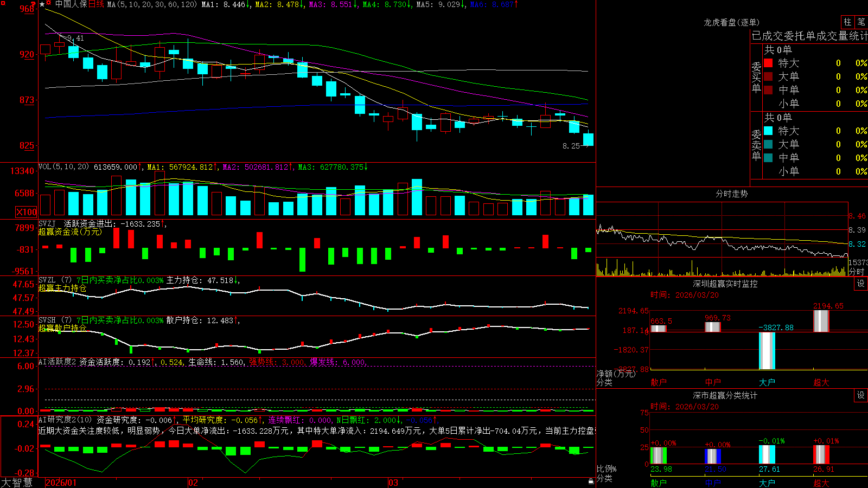Image resolution: width=868 pixels, height=488 pixels.
Task: Click the 9.41 high price annotation
Action: click(x=75, y=38)
